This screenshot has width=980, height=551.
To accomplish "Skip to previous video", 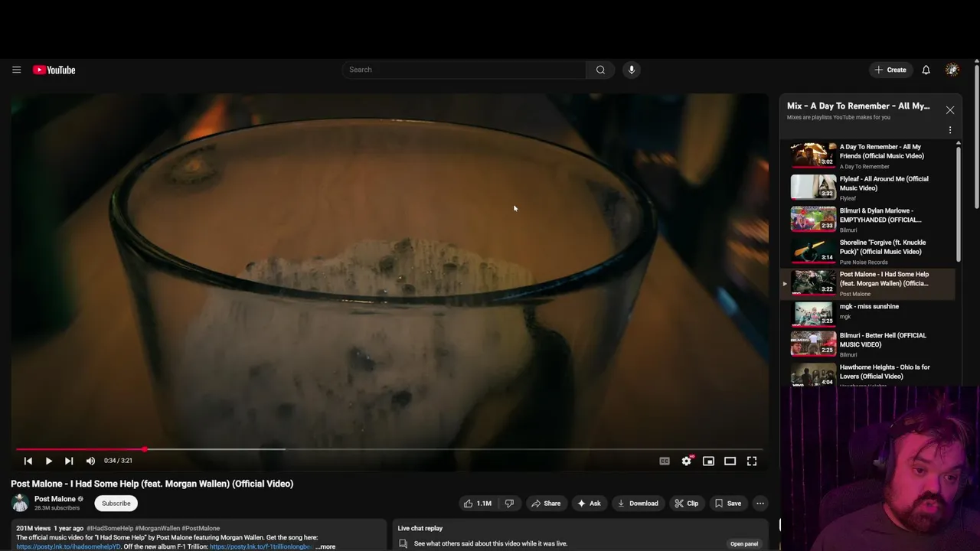I will pyautogui.click(x=28, y=461).
